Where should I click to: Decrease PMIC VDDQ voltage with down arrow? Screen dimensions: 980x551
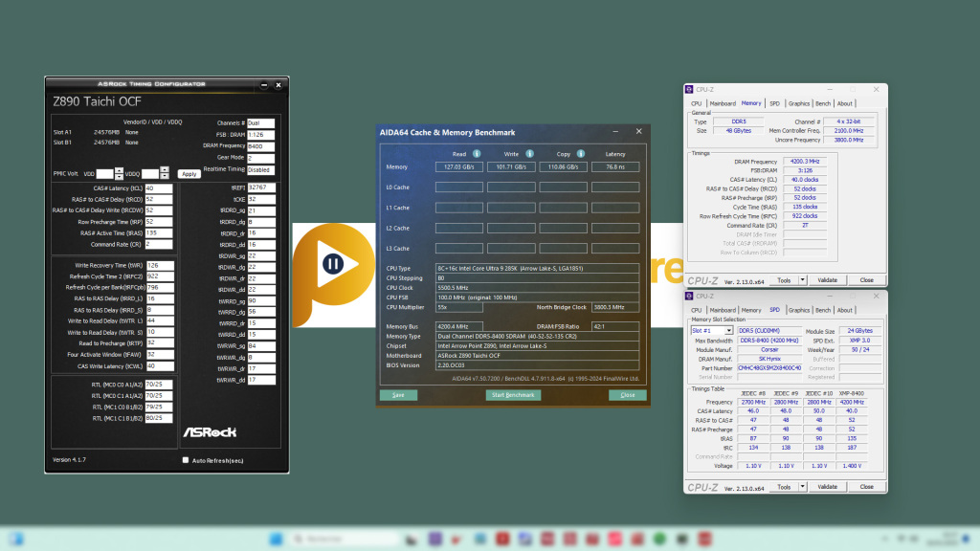[x=165, y=177]
